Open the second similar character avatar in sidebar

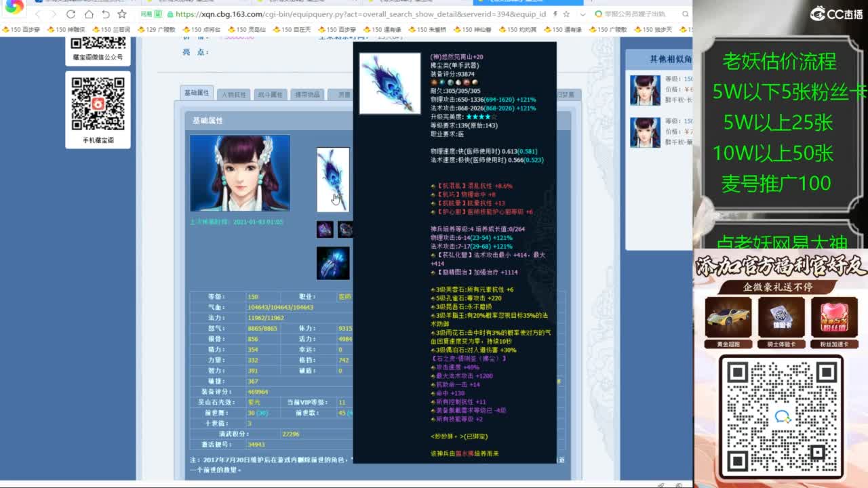pyautogui.click(x=645, y=133)
